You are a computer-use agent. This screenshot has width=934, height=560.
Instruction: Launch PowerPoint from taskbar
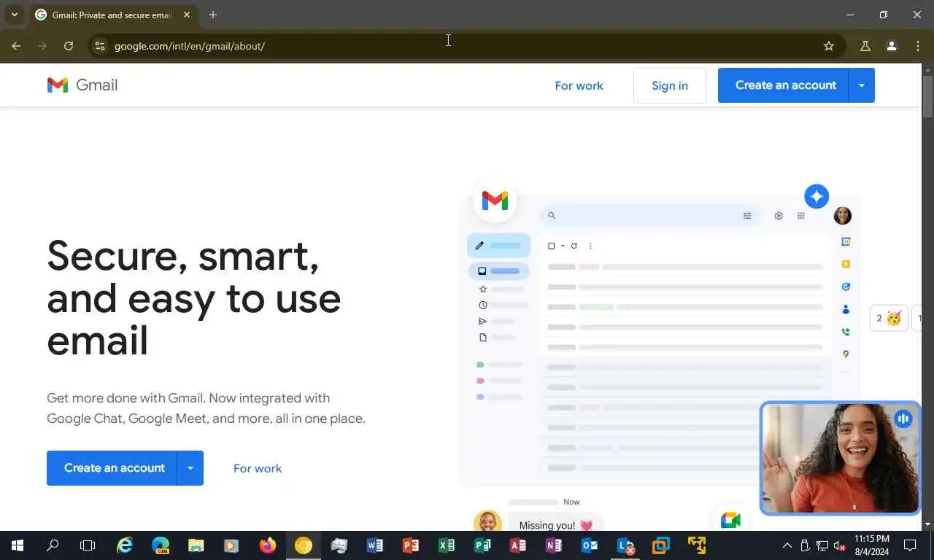pyautogui.click(x=411, y=545)
